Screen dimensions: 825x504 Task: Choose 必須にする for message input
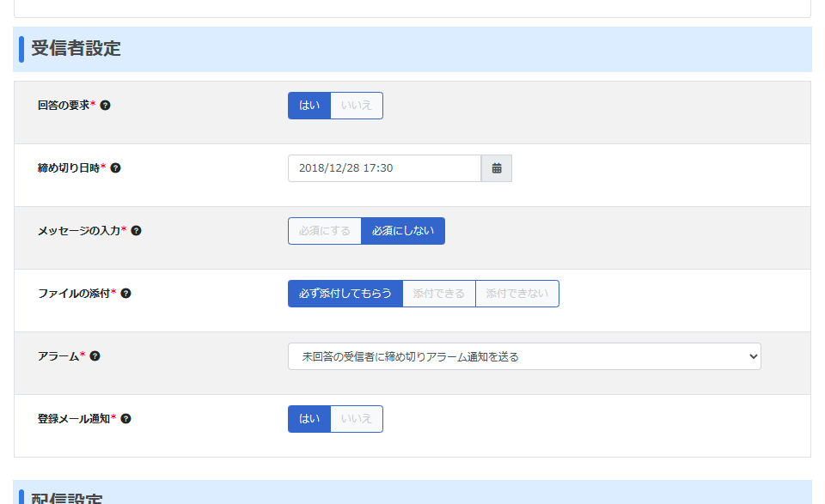(325, 231)
